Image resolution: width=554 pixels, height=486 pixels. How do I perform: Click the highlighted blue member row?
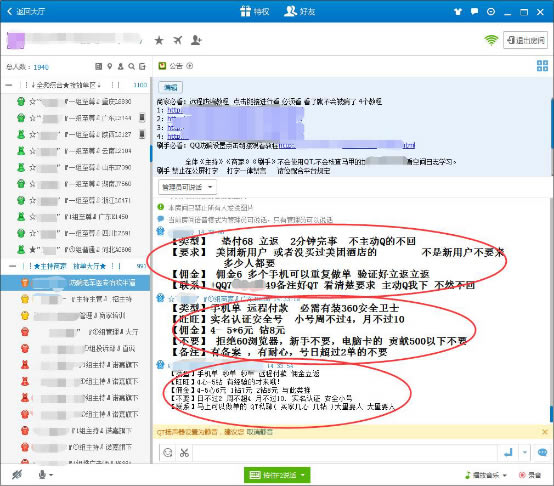(x=76, y=283)
